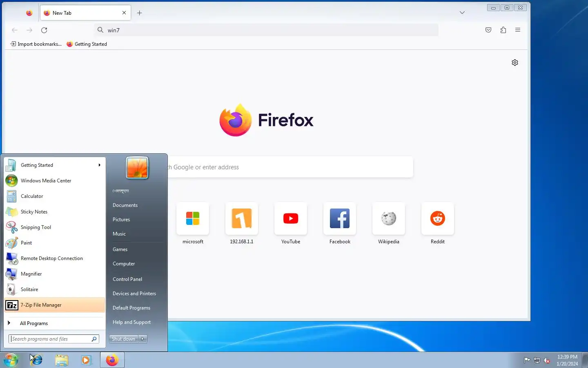Open Default Programs
Image resolution: width=588 pixels, height=368 pixels.
click(131, 308)
